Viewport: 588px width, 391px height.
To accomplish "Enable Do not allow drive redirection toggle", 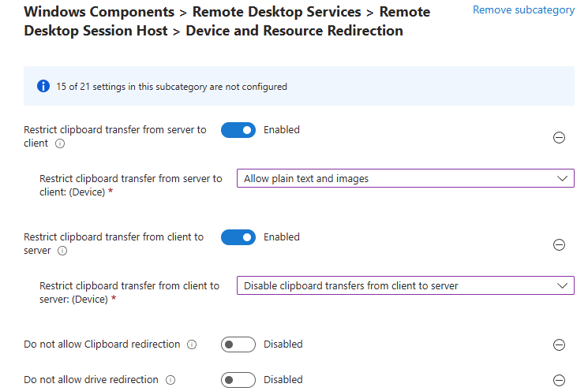I will 238,380.
